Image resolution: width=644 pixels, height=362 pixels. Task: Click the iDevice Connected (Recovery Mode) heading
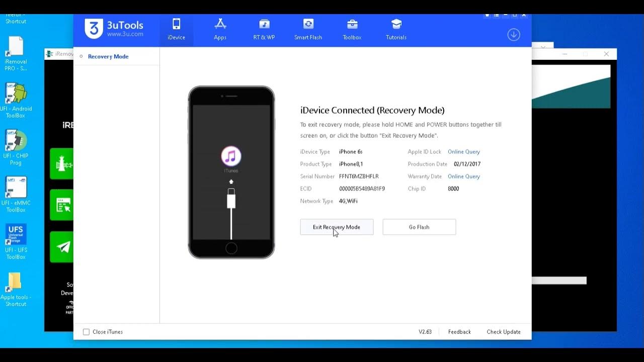tap(372, 110)
